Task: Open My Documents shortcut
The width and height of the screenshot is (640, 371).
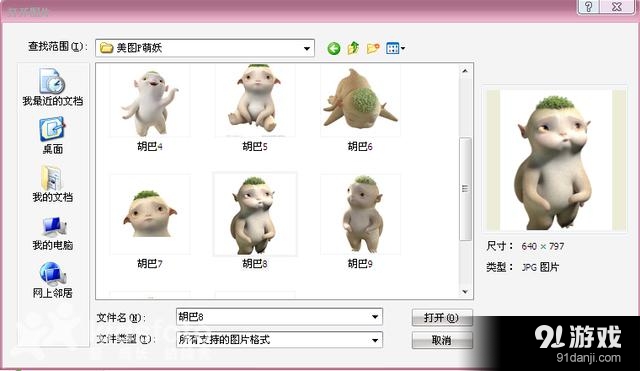Action: tap(53, 184)
